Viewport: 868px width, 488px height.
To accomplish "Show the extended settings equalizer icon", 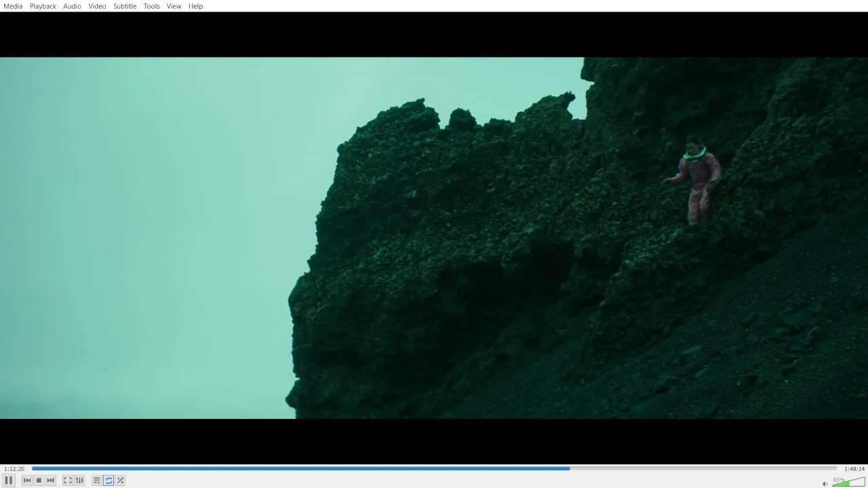I will (79, 481).
